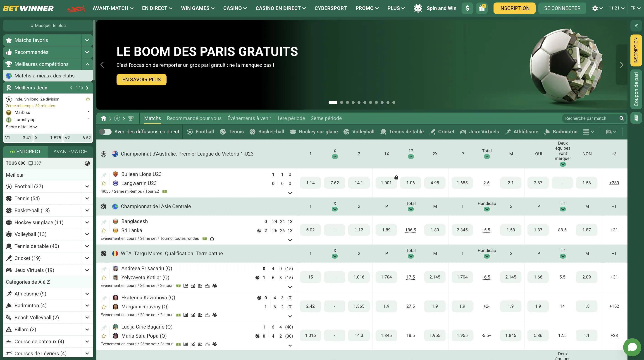Open the dollar payments icon

(x=467, y=8)
